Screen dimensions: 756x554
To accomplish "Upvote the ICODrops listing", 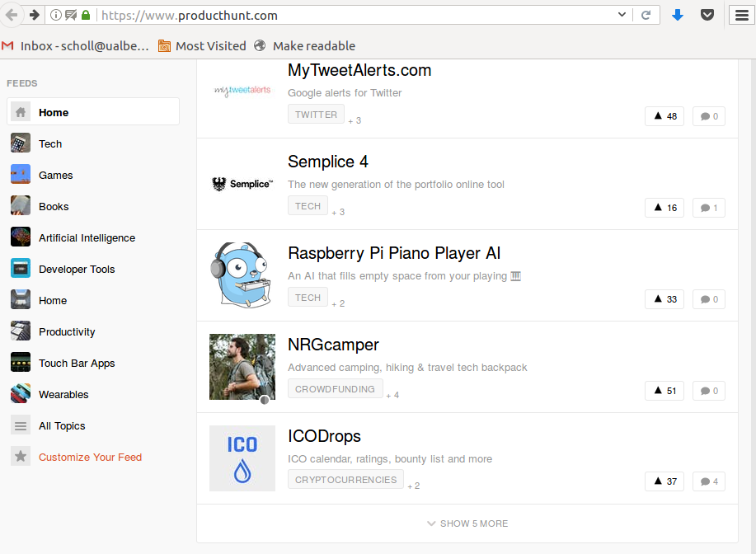I will point(664,481).
